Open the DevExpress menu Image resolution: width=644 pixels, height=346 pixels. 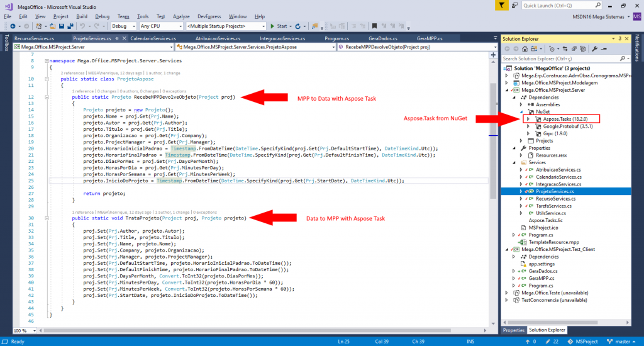(209, 16)
